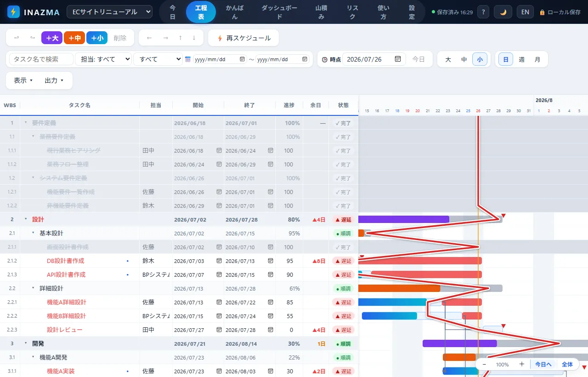Open end date picker for API設計書作成 row
The width and height of the screenshot is (588, 377).
click(x=271, y=274)
